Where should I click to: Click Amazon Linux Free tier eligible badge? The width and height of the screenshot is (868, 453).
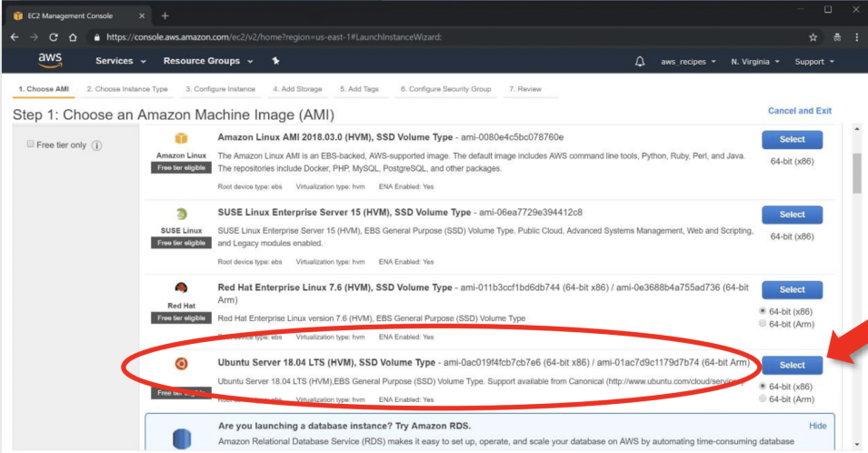[181, 167]
